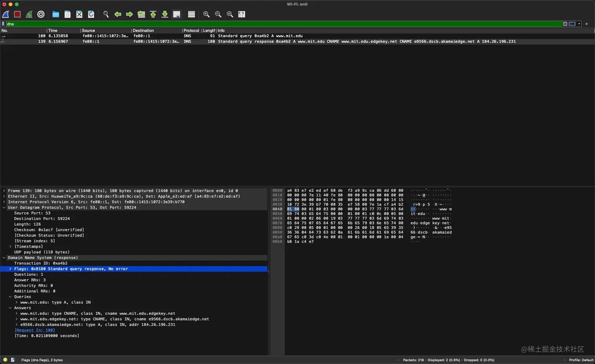Sort packets by the No. column
The image size is (595, 364).
[23, 30]
